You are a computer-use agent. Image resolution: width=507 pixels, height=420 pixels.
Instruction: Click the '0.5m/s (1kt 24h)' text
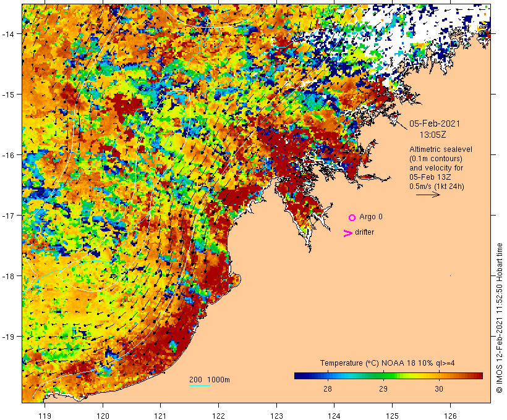tap(437, 187)
